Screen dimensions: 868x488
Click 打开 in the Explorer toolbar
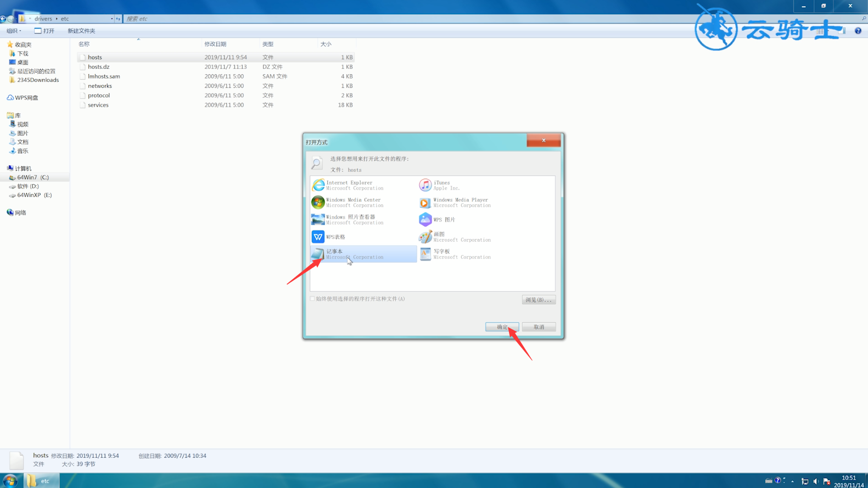pos(44,31)
